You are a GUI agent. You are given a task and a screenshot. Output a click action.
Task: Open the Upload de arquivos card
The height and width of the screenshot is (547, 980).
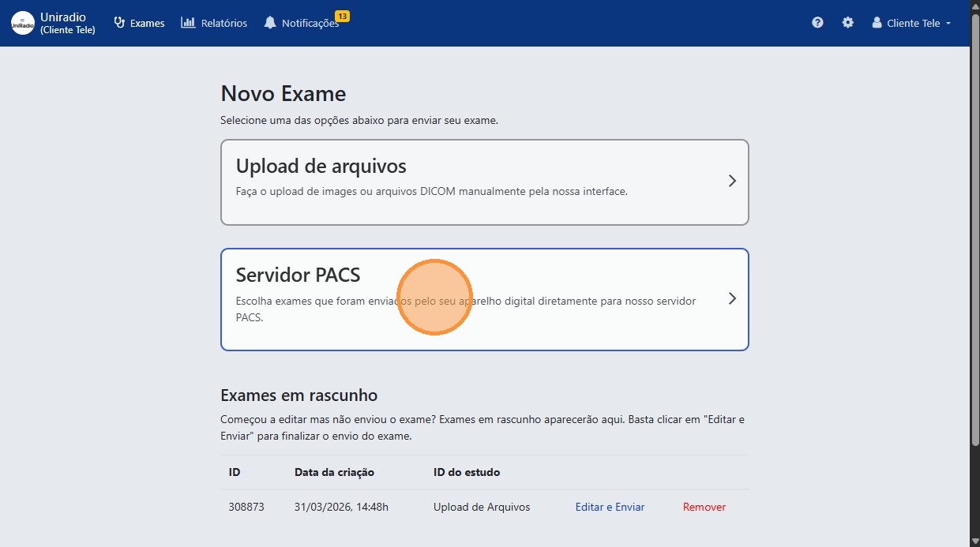click(x=484, y=181)
